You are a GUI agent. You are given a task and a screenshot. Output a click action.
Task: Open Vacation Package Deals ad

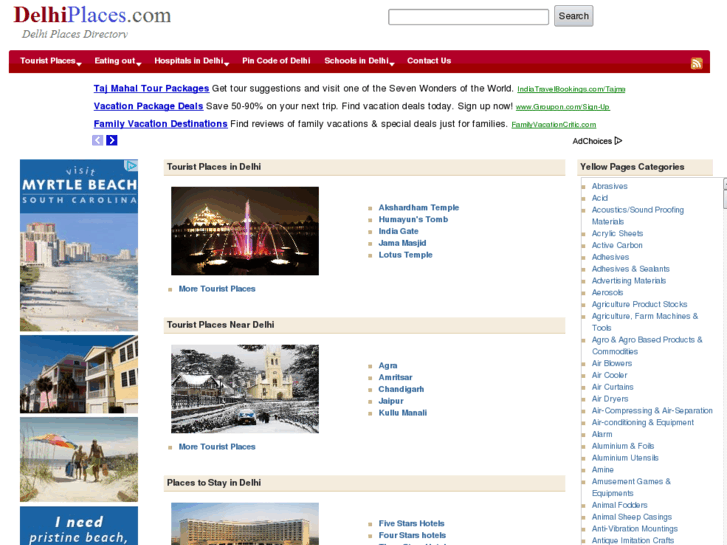(x=148, y=106)
